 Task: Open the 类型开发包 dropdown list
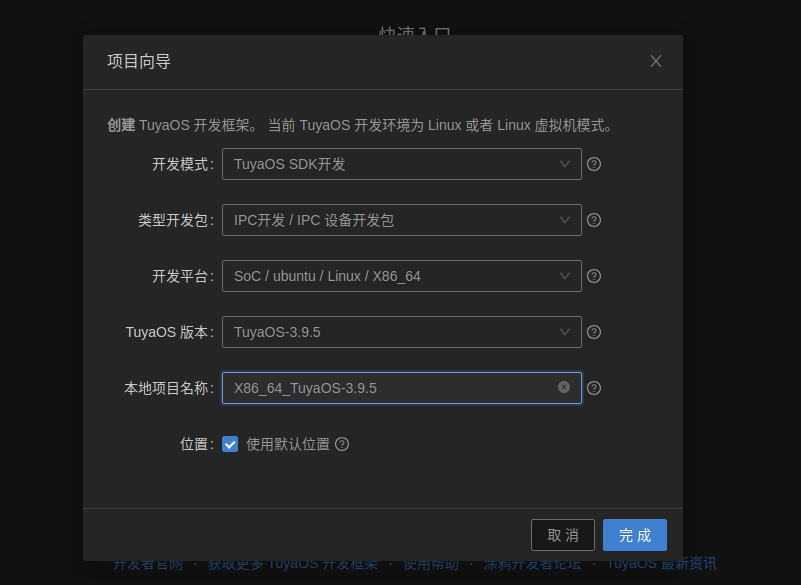pyautogui.click(x=401, y=220)
